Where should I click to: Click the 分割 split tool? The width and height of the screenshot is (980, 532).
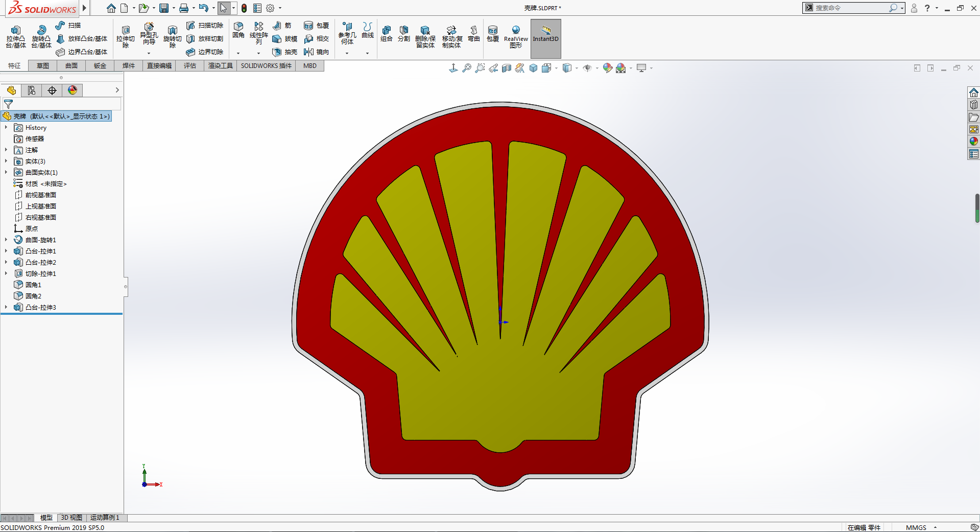point(404,34)
